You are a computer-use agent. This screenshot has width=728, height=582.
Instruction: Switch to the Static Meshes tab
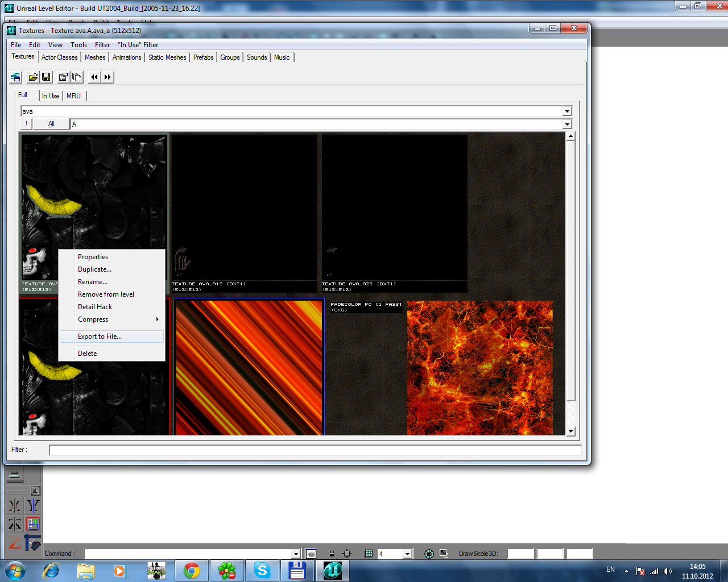coord(167,57)
